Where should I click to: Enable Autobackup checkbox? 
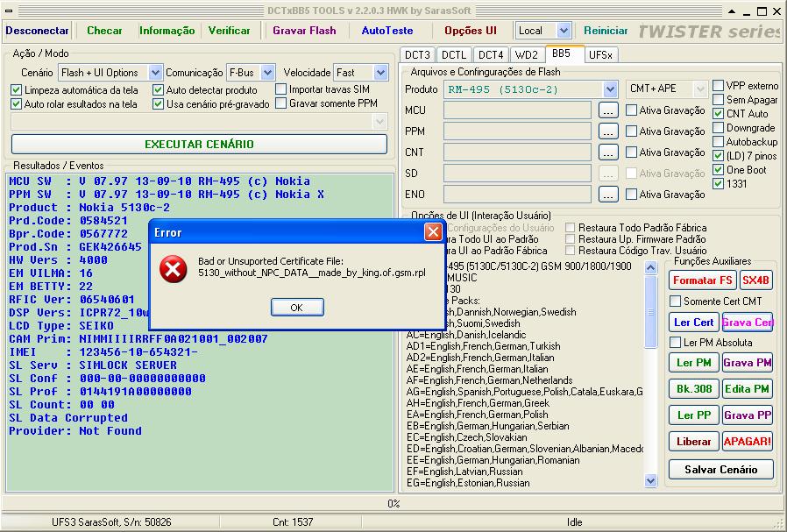point(719,141)
